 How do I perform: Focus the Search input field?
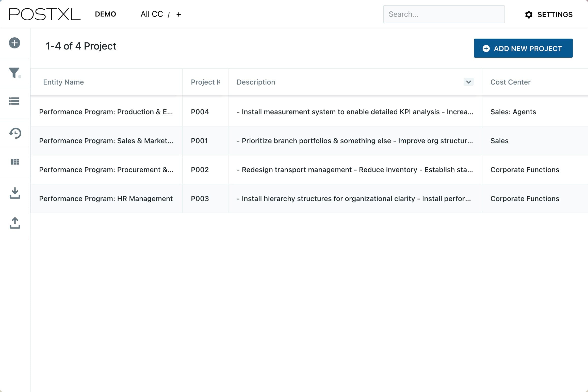444,14
